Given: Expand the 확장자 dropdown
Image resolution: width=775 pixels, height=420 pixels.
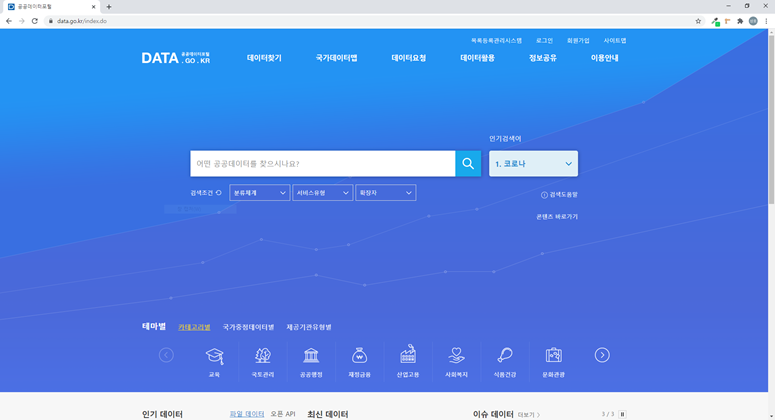Looking at the screenshot, I should click(386, 193).
